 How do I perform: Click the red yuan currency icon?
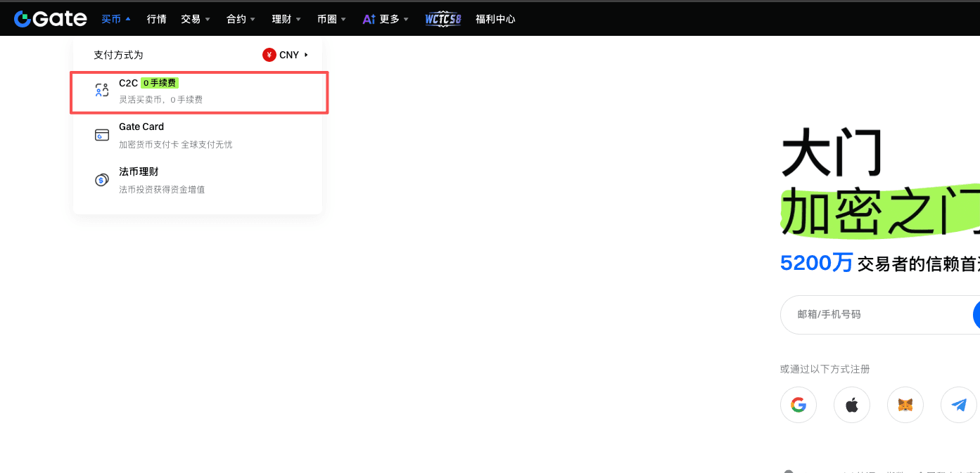(x=269, y=55)
